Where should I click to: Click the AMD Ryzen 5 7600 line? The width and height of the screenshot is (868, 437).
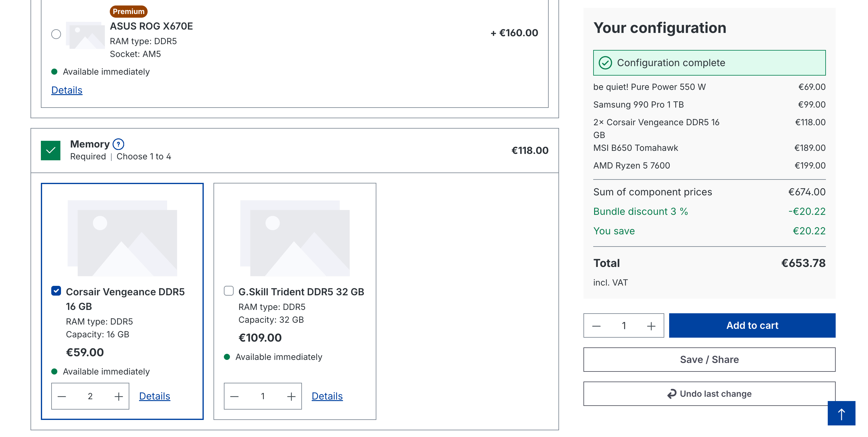709,166
